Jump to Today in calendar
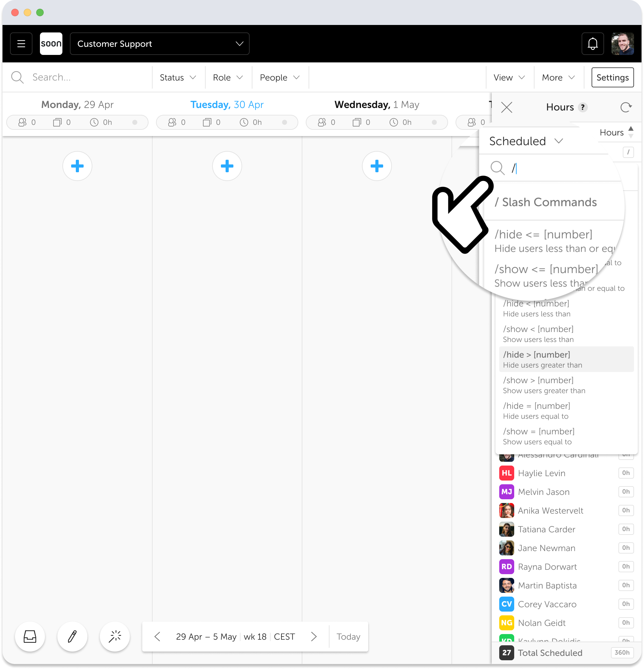The height and width of the screenshot is (669, 644). pyautogui.click(x=348, y=636)
